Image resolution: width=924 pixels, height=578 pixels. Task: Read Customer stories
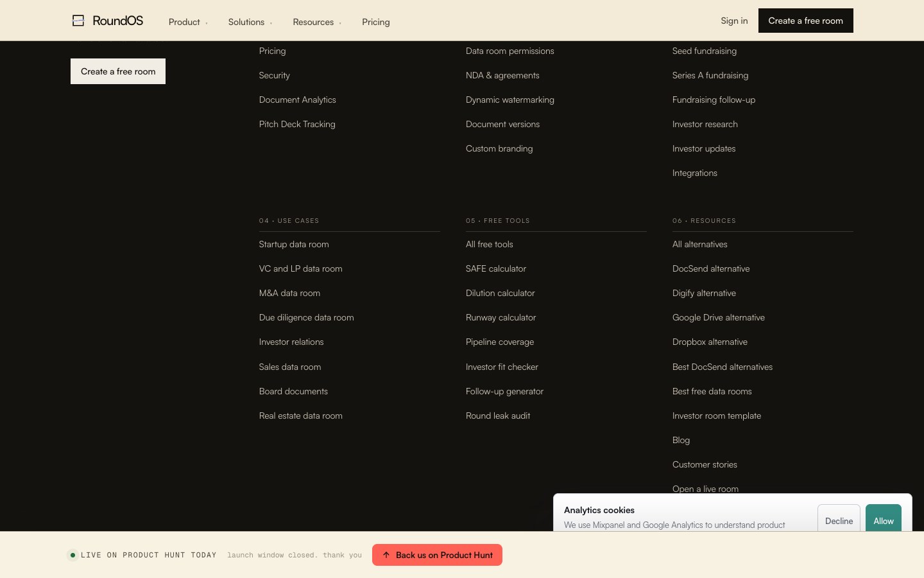[705, 464]
